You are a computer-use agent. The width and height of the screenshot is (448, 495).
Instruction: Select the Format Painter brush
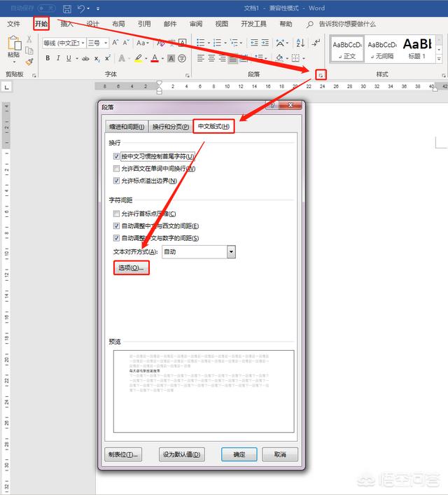click(x=29, y=62)
